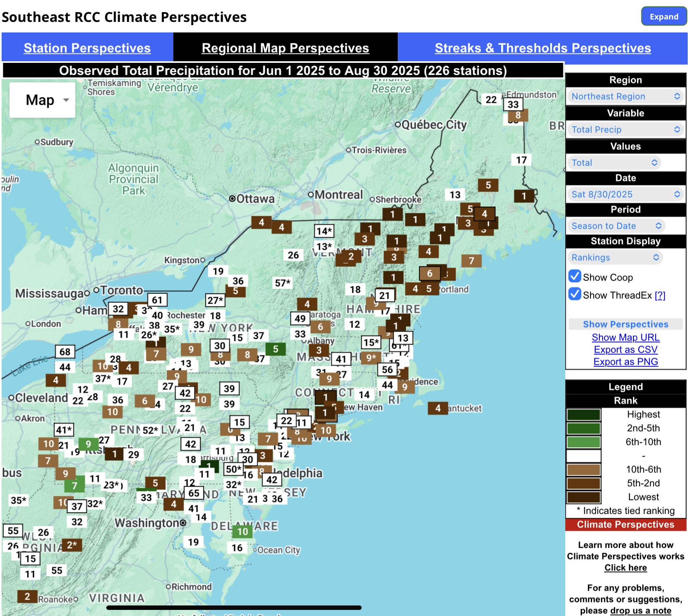Switch to Regional Map Perspectives tab
The image size is (693, 616).
tap(285, 48)
